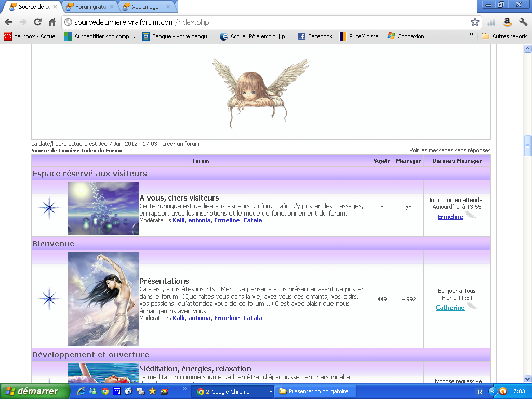The image size is (532, 399).
Task: Click the Source de Lumière Index du Forum link
Action: (77, 151)
